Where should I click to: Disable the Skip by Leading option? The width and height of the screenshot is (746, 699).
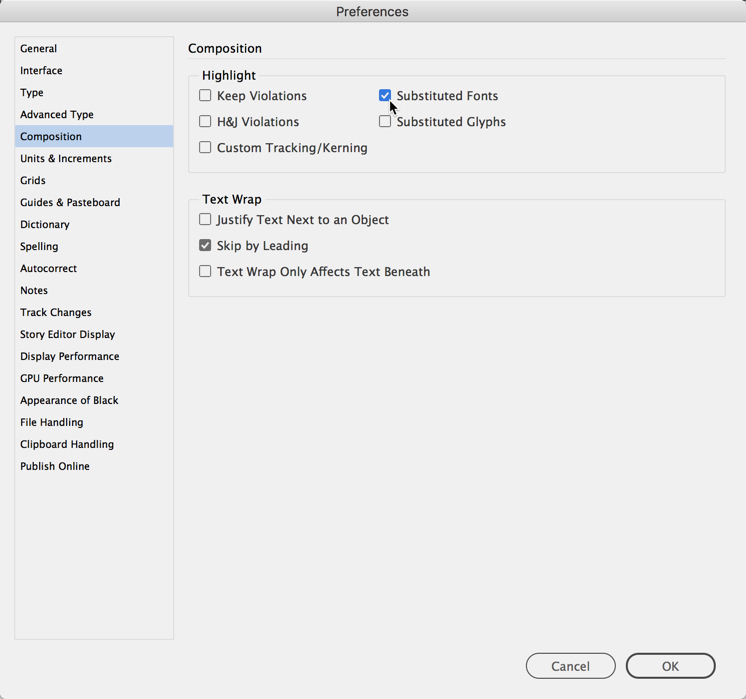(x=205, y=246)
